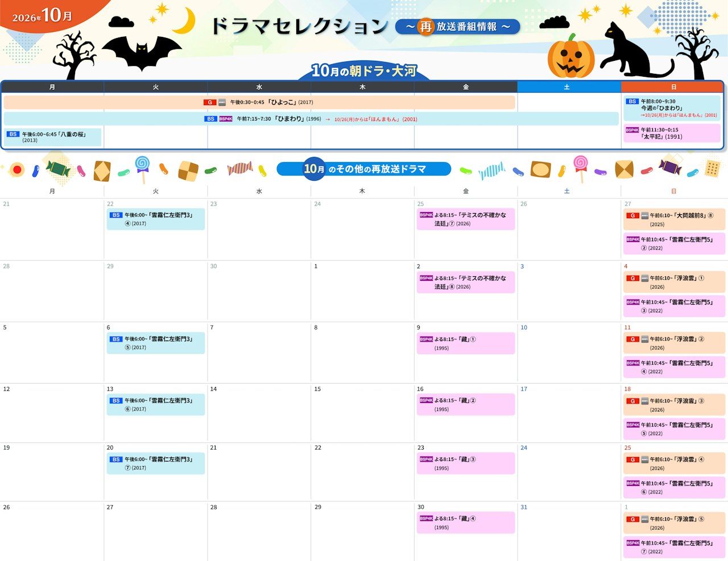
Task: Click the BSP4K badge on テミスの不確かな法廷 ⑦
Action: click(426, 215)
